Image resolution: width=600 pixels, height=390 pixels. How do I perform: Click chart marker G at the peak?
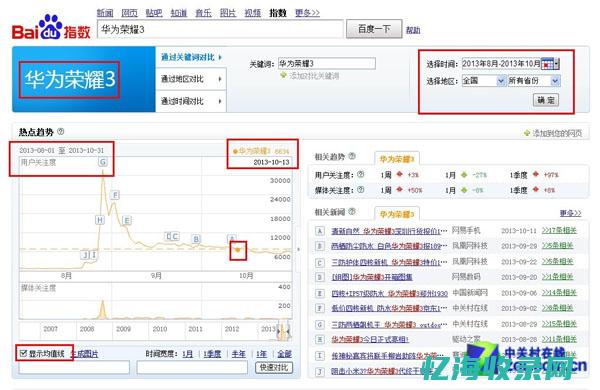[103, 162]
